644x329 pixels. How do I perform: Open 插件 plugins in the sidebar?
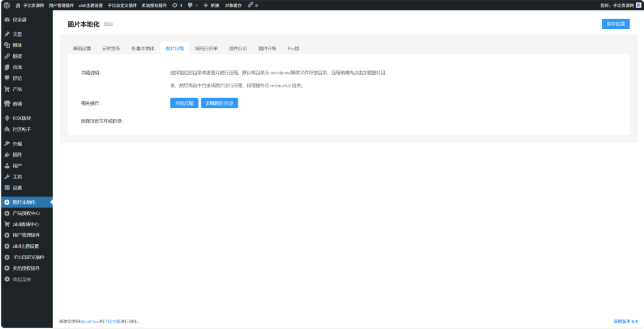pos(18,155)
